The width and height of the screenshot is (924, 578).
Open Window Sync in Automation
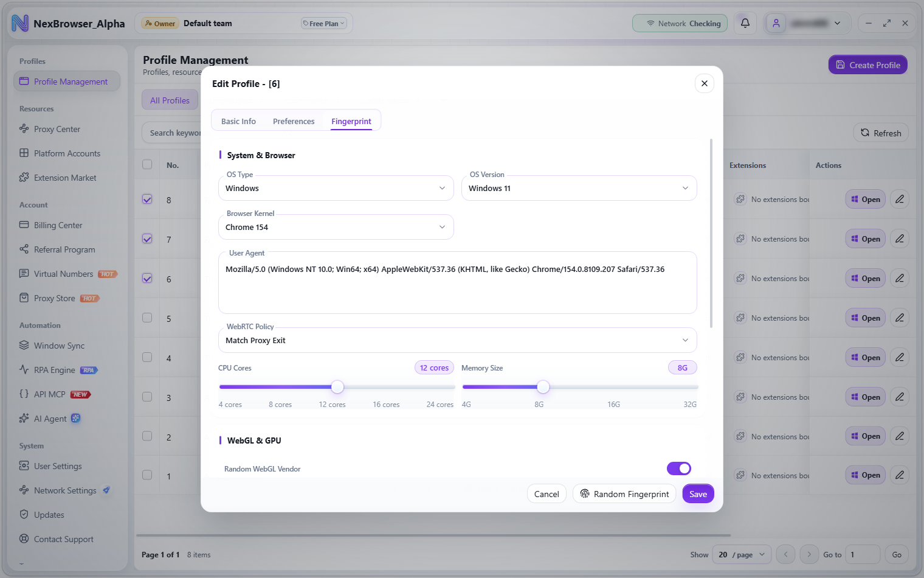coord(59,346)
